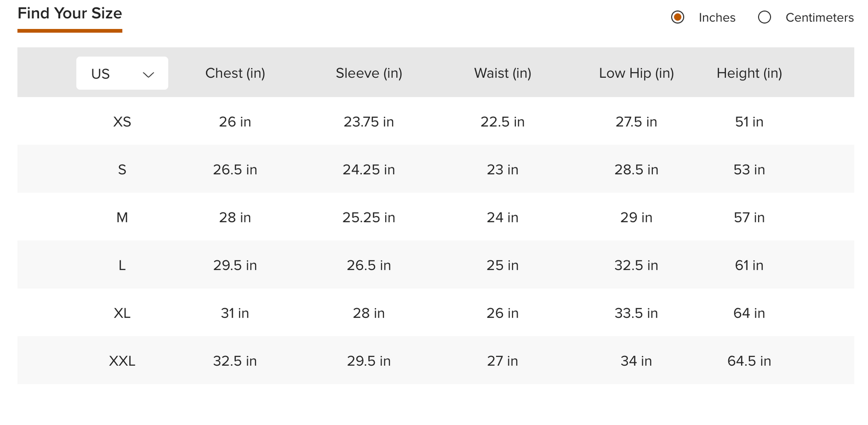
Task: Click the Inches label text
Action: pyautogui.click(x=717, y=18)
